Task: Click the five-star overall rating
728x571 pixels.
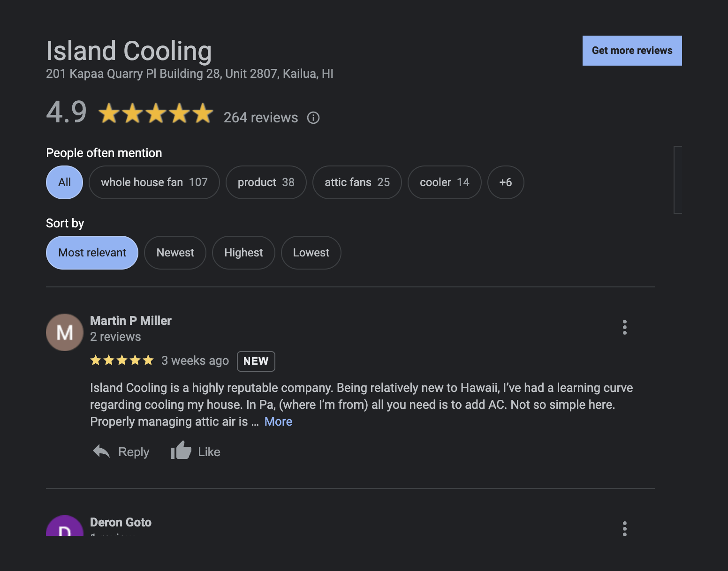Action: pos(156,113)
